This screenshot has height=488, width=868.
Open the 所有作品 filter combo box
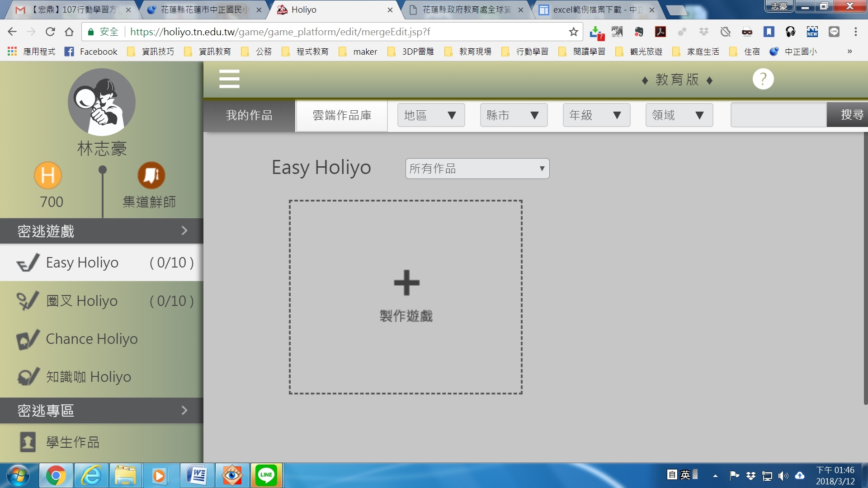coord(477,169)
